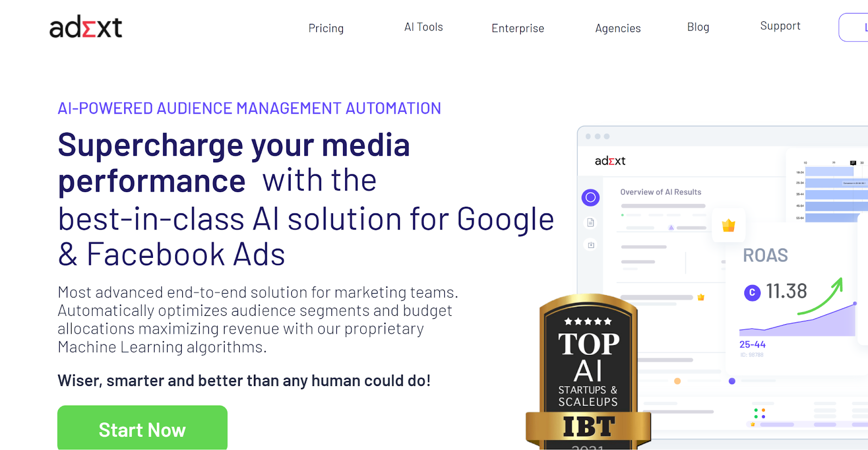
Task: Click the 11.38 ROAS value
Action: (x=787, y=291)
